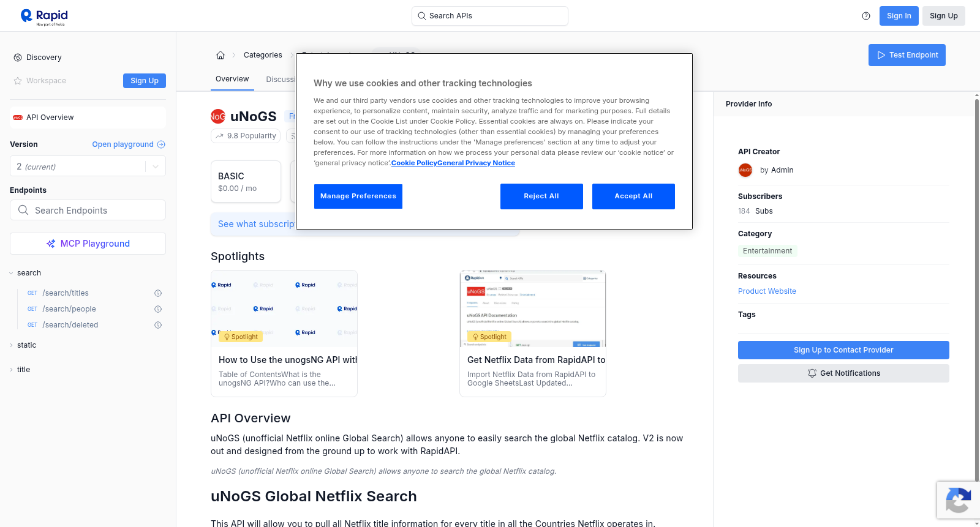Click the '184 Subs' subscriber count
980x527 pixels.
[x=755, y=211]
